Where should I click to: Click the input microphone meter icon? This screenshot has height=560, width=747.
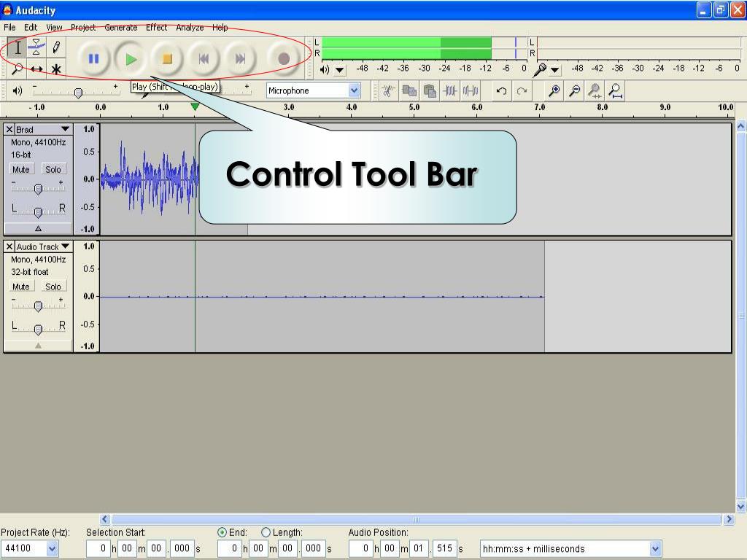(540, 69)
